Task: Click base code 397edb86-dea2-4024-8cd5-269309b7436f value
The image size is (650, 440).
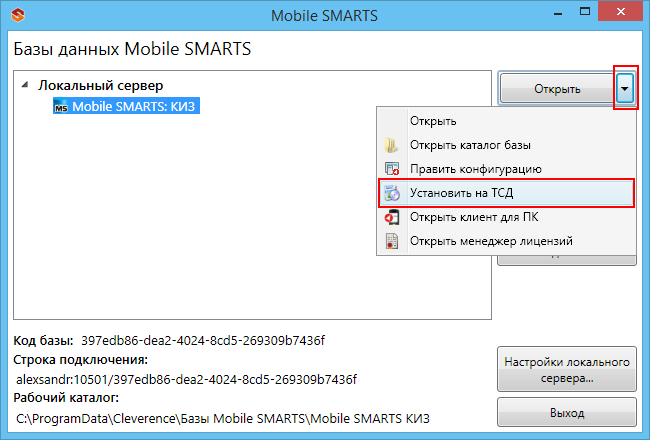Action: click(203, 341)
